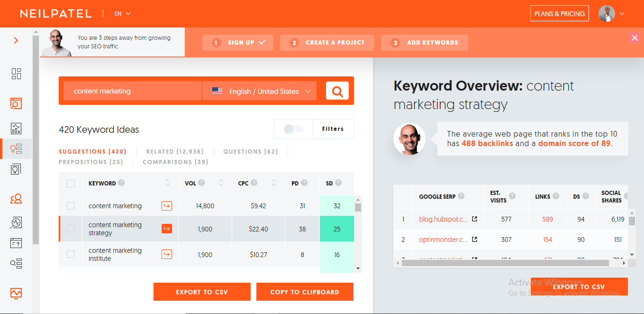Sort by VOL column arrows
The image size is (644, 314).
(x=220, y=183)
